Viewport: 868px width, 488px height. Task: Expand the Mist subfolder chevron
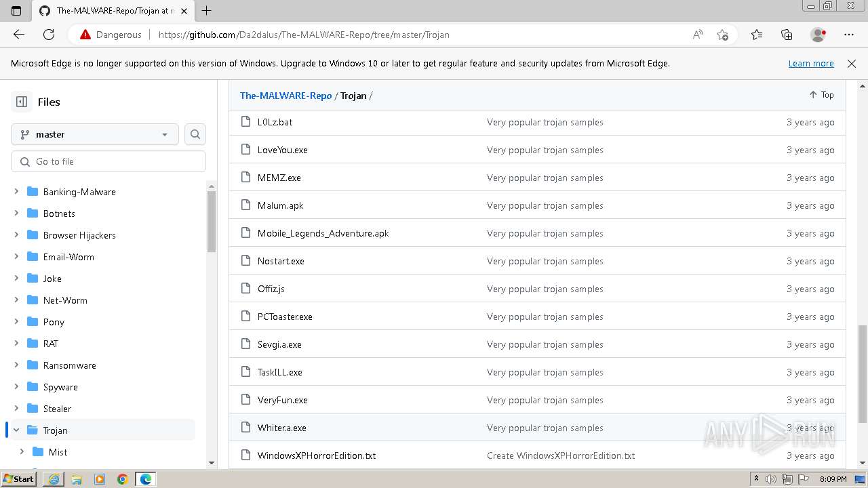(22, 452)
